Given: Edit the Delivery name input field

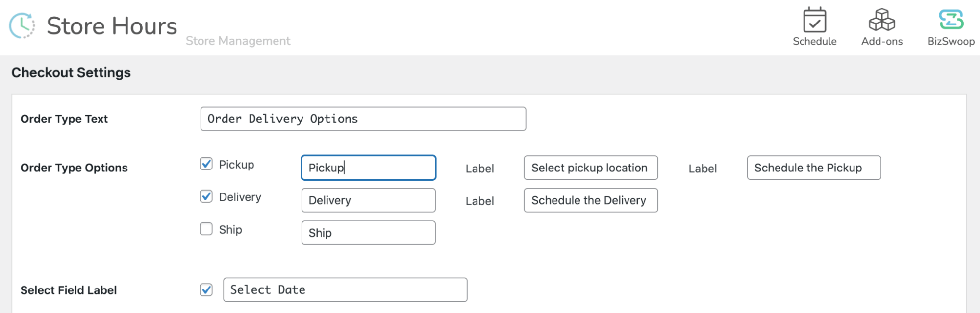Looking at the screenshot, I should click(368, 200).
